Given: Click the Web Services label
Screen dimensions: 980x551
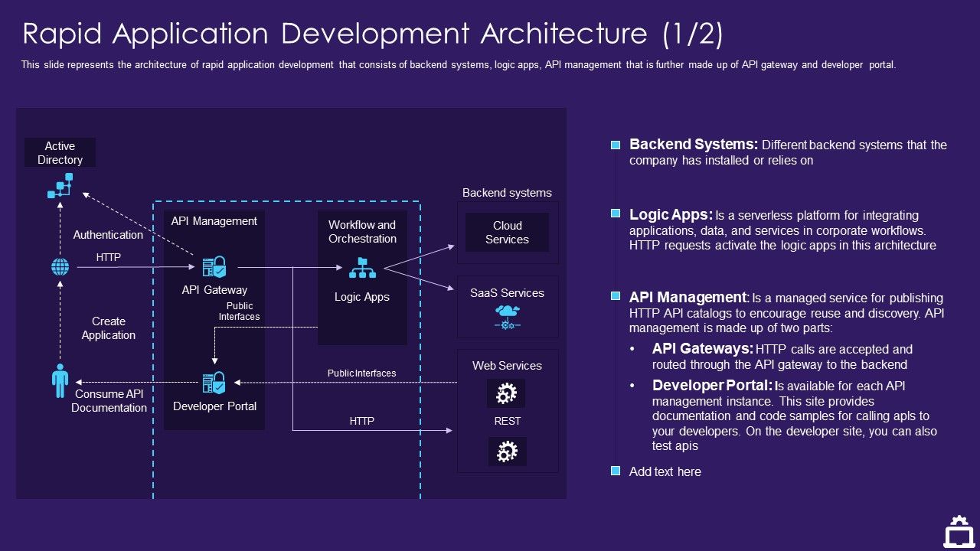Looking at the screenshot, I should click(507, 366).
